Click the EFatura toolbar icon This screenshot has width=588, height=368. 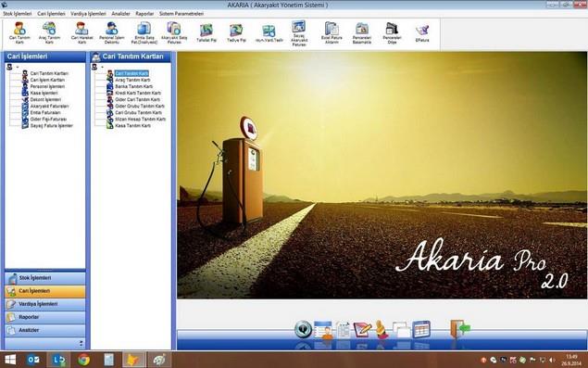click(422, 32)
